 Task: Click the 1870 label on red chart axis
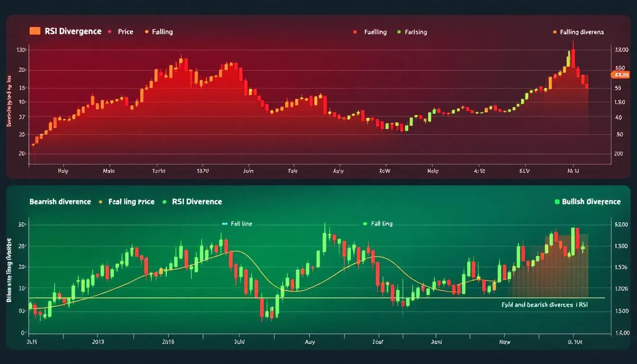pos(202,171)
